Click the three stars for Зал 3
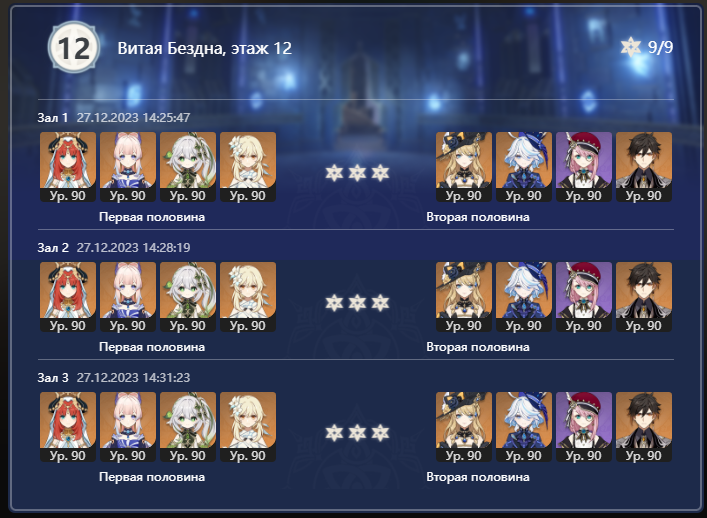Viewport: 707px width, 518px height. point(357,433)
